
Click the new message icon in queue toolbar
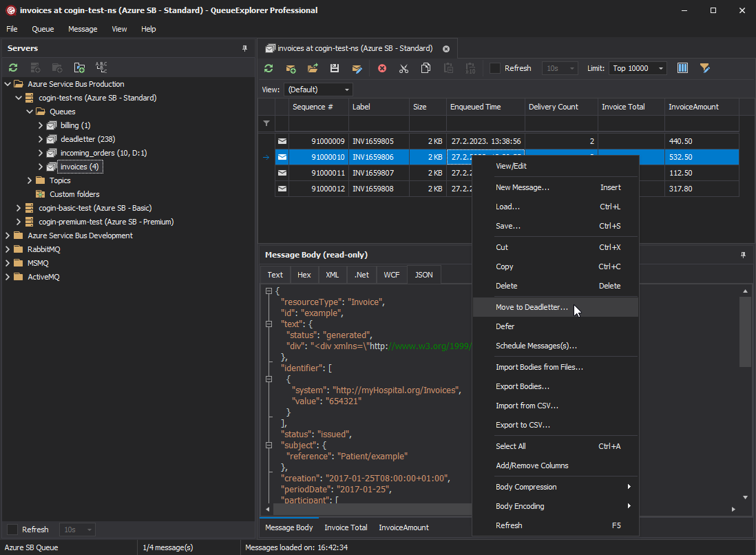click(291, 68)
